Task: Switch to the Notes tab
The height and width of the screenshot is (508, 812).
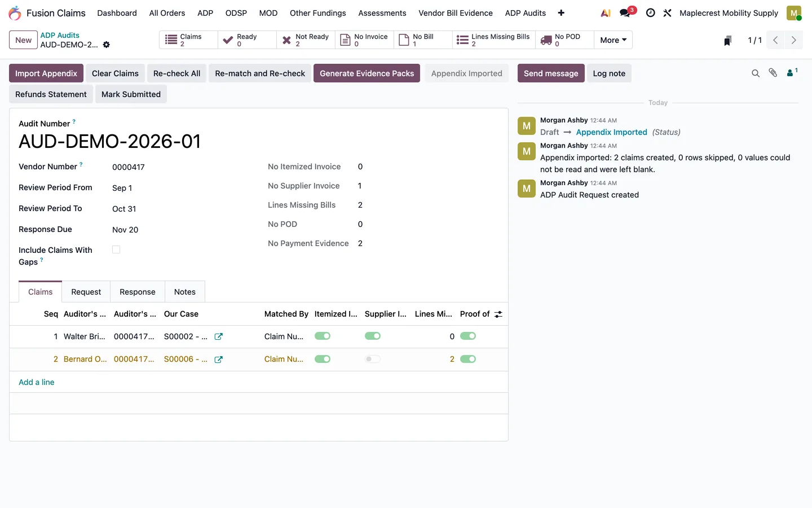Action: (185, 292)
